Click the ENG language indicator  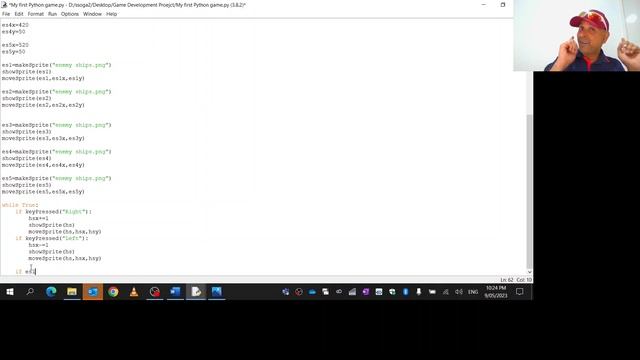point(473,292)
